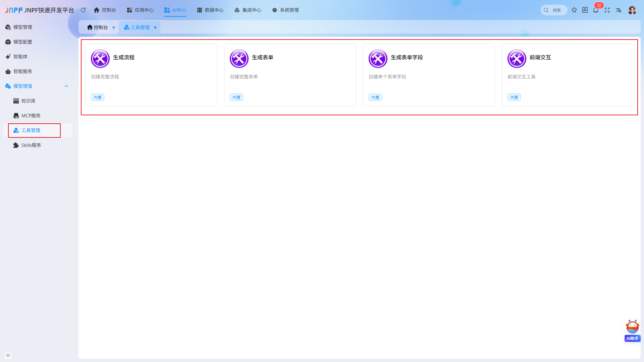Screen dimensions: 644x362
Task: Click the 创建完整流程 description text
Action: (105, 77)
